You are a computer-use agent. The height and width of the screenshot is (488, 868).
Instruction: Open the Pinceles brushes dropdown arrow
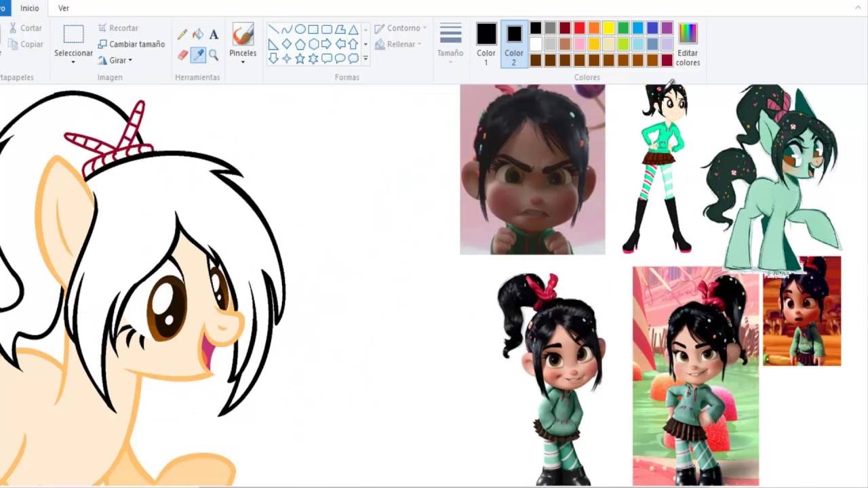243,62
